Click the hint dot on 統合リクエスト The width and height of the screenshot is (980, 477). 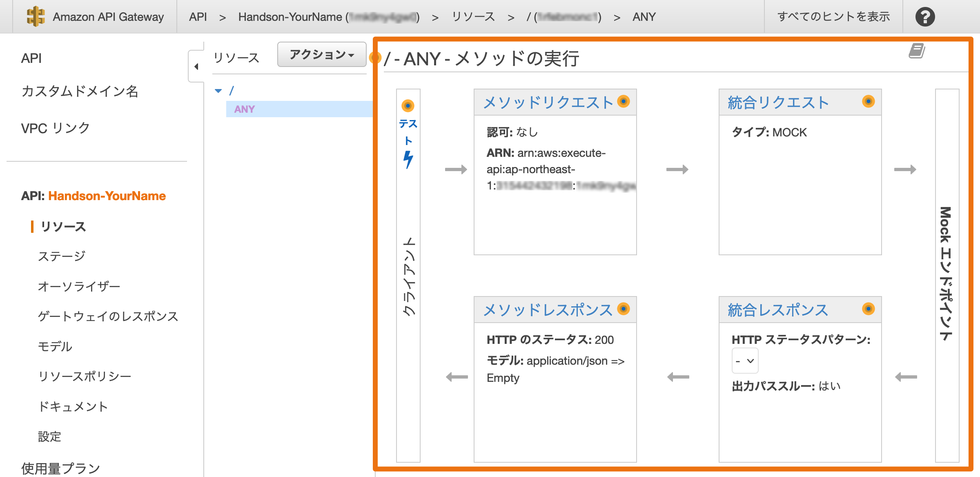(869, 101)
